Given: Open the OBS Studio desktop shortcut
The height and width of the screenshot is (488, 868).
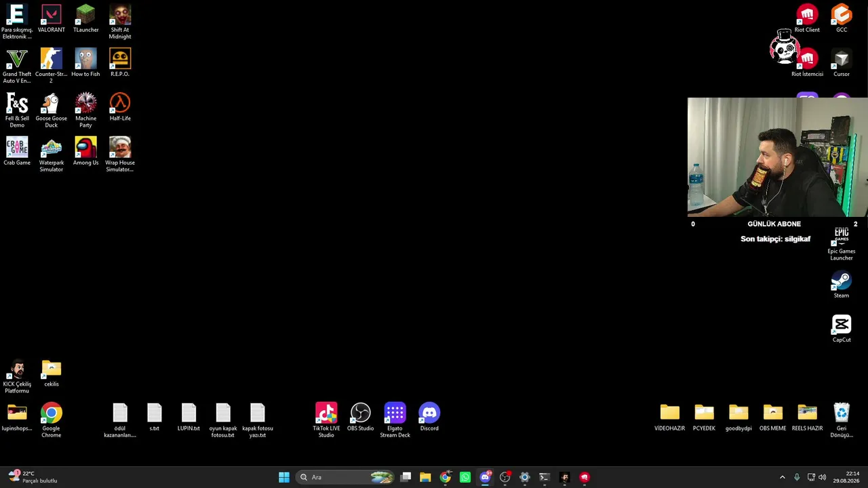Looking at the screenshot, I should tap(361, 418).
